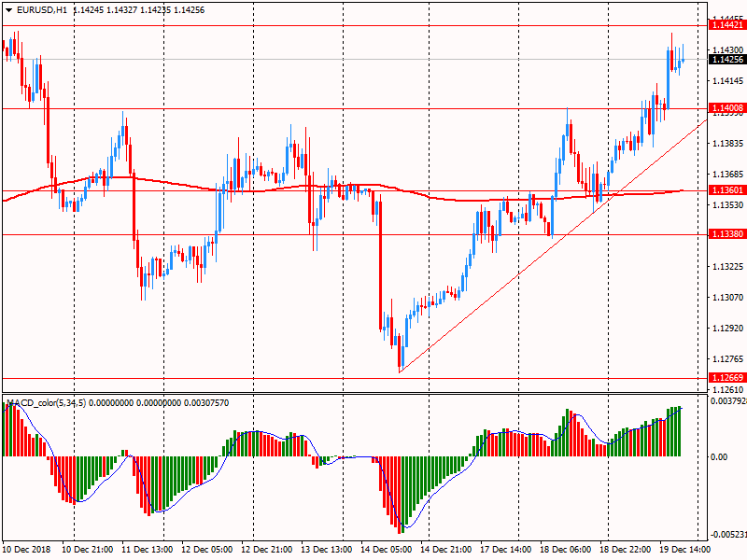
Task: Select the 1.13070 price axis tick label
Action: pos(728,297)
